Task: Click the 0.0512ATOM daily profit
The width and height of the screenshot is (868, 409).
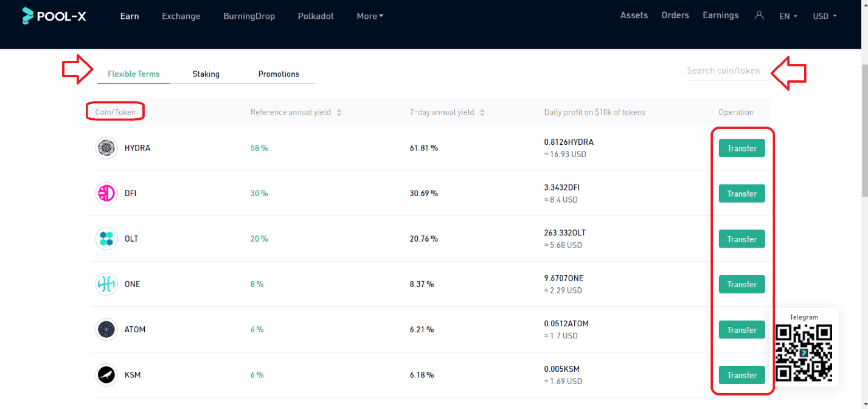Action: point(566,323)
